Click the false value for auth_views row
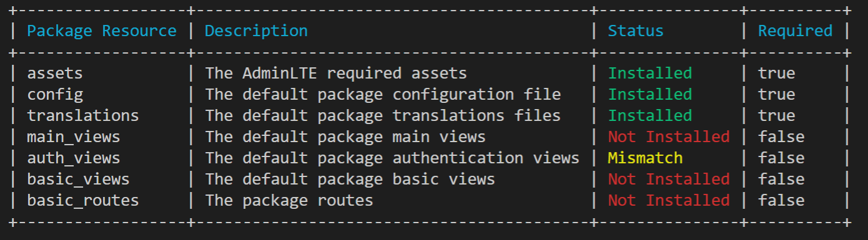The image size is (868, 240). pos(781,158)
